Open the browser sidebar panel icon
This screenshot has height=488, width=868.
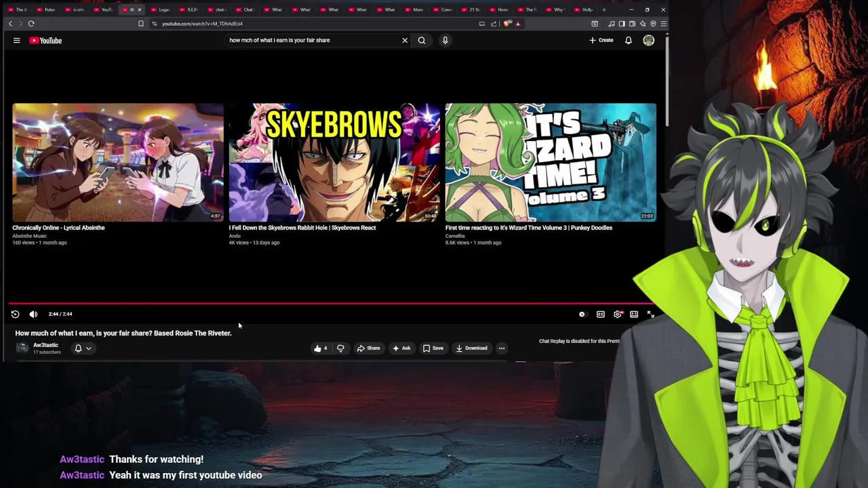(622, 24)
